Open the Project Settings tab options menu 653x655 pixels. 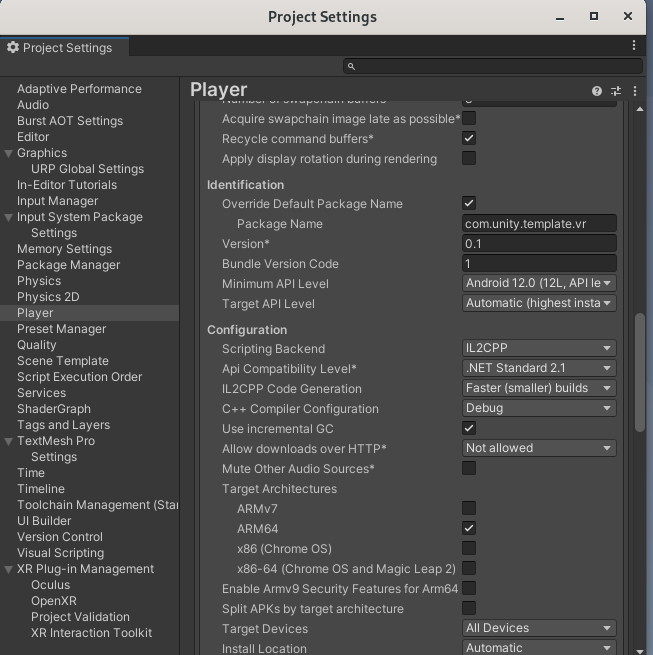(x=634, y=46)
